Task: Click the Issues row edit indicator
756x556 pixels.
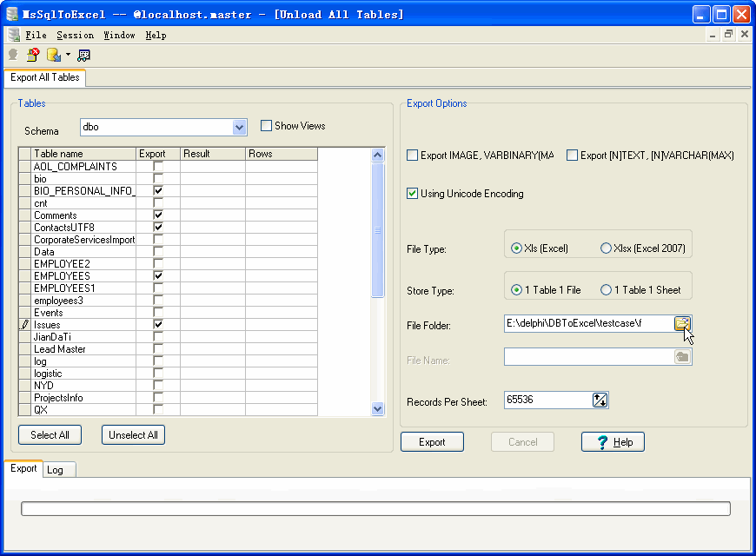Action: coord(24,325)
